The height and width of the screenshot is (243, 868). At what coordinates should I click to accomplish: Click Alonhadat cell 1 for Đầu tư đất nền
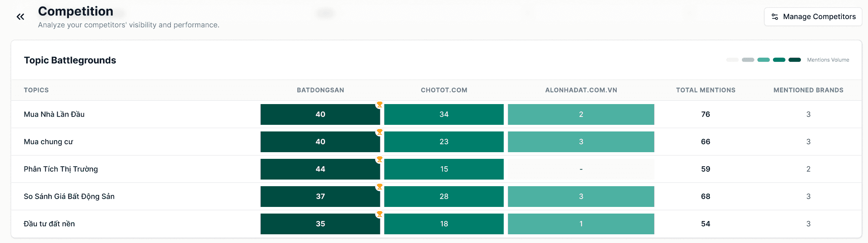581,224
